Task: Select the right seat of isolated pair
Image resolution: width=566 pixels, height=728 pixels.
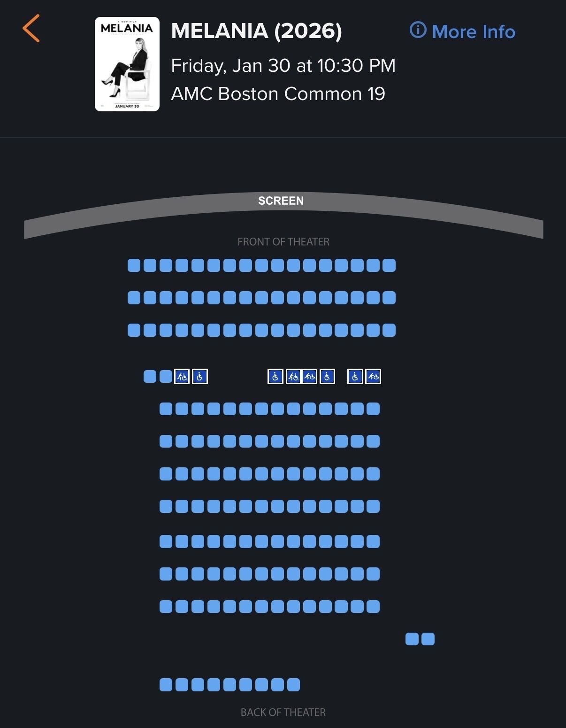Action: (428, 639)
